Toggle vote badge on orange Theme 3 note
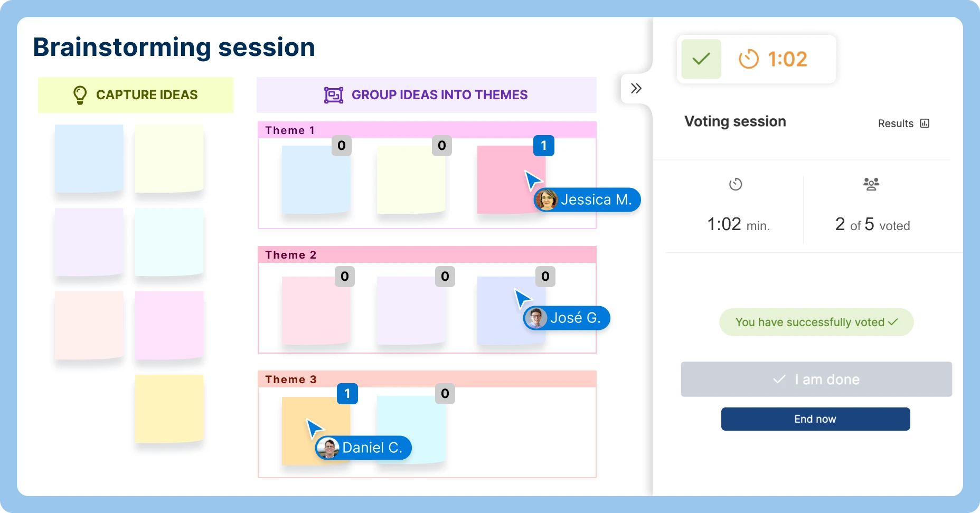The width and height of the screenshot is (980, 513). [x=347, y=394]
